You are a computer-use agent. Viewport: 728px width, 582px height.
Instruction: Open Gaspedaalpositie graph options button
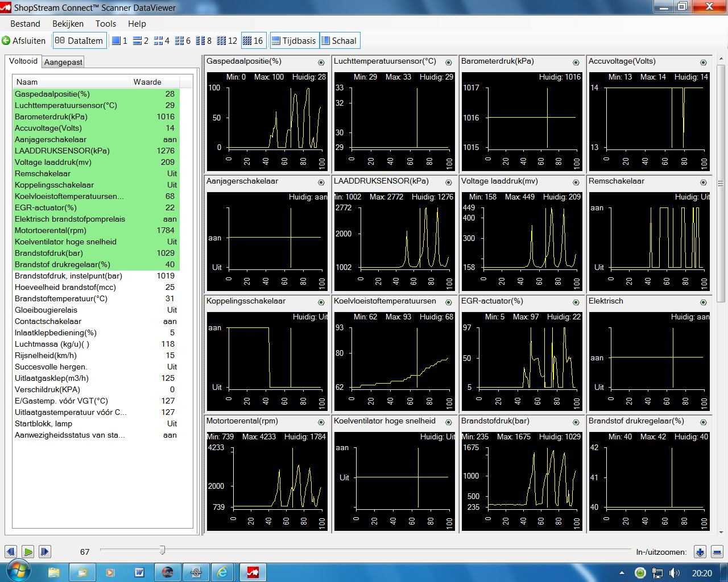coord(321,63)
